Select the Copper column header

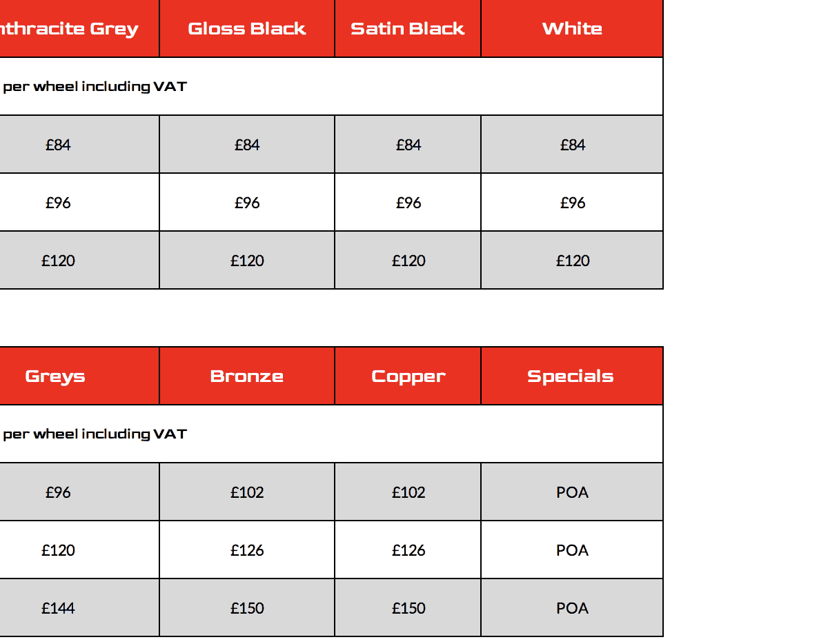408,376
